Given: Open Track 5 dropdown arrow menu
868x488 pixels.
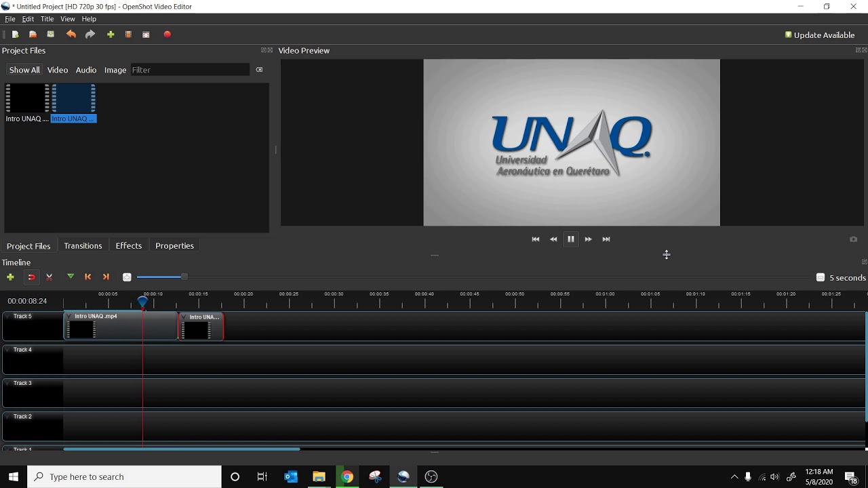Looking at the screenshot, I should tap(8, 316).
